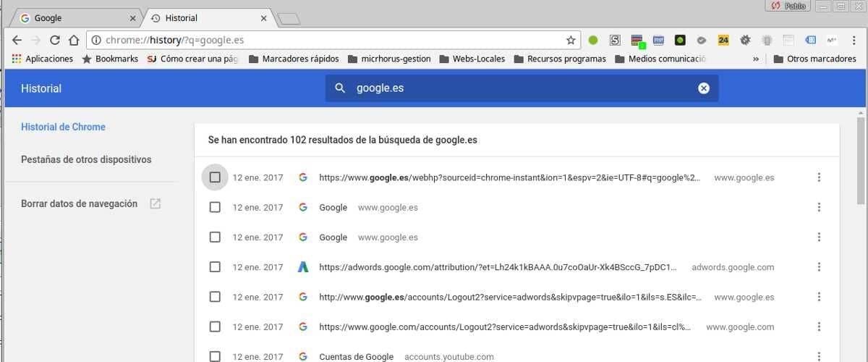
Task: Bookmark this page with the star icon
Action: coord(571,41)
